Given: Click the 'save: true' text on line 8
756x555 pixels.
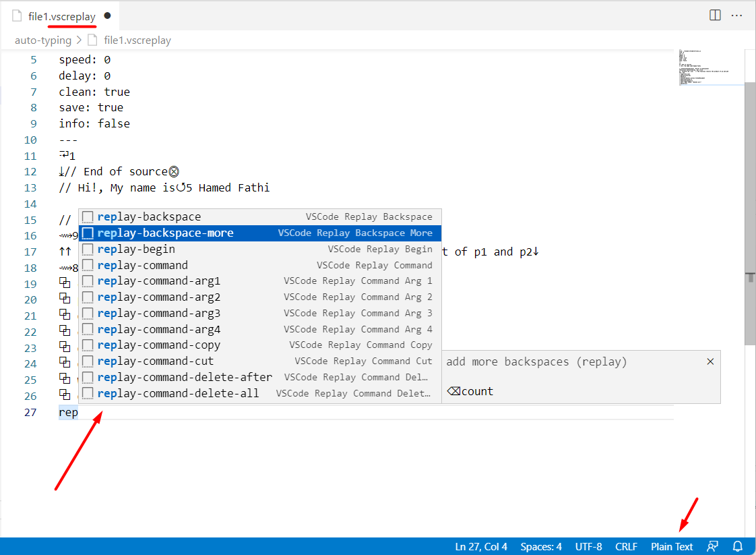Looking at the screenshot, I should tap(91, 107).
